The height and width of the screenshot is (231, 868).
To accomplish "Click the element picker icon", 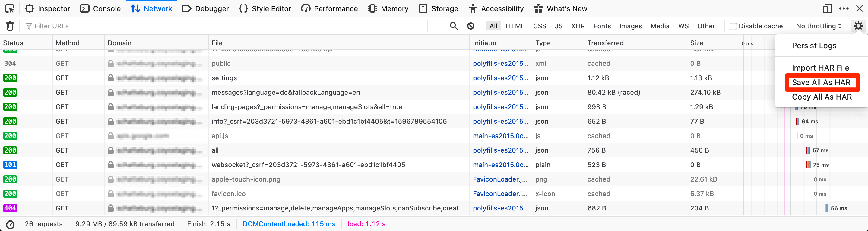I will point(10,9).
